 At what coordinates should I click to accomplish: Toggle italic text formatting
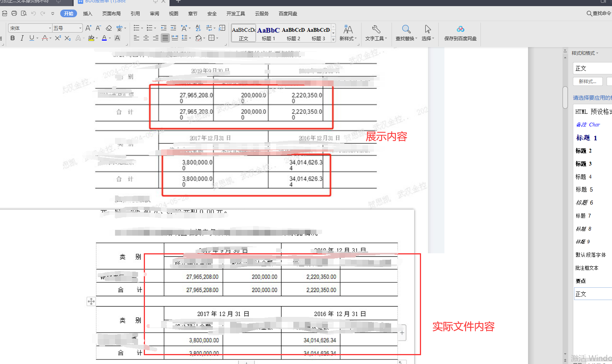22,38
